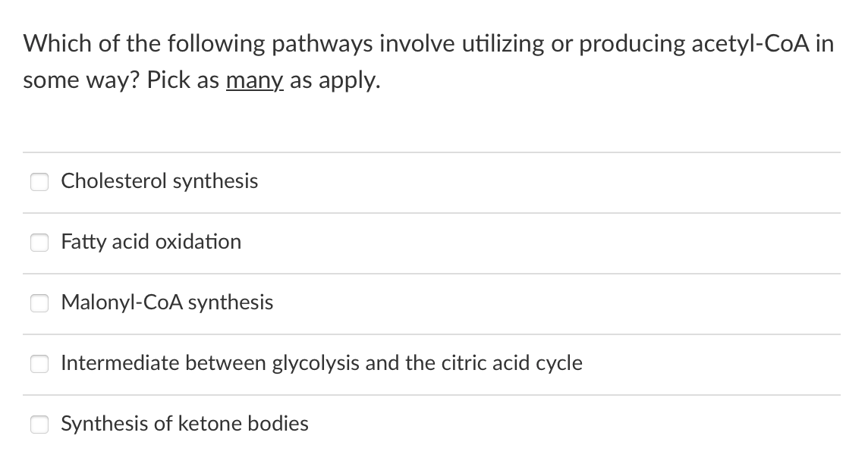Check the Cholesterol synthesis checkbox
This screenshot has width=868, height=464.
(x=39, y=181)
